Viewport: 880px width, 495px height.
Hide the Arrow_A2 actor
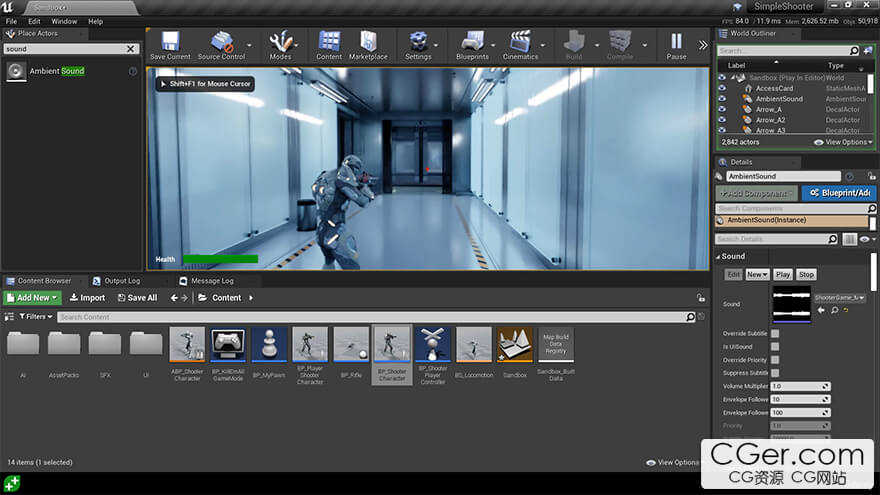tap(722, 120)
